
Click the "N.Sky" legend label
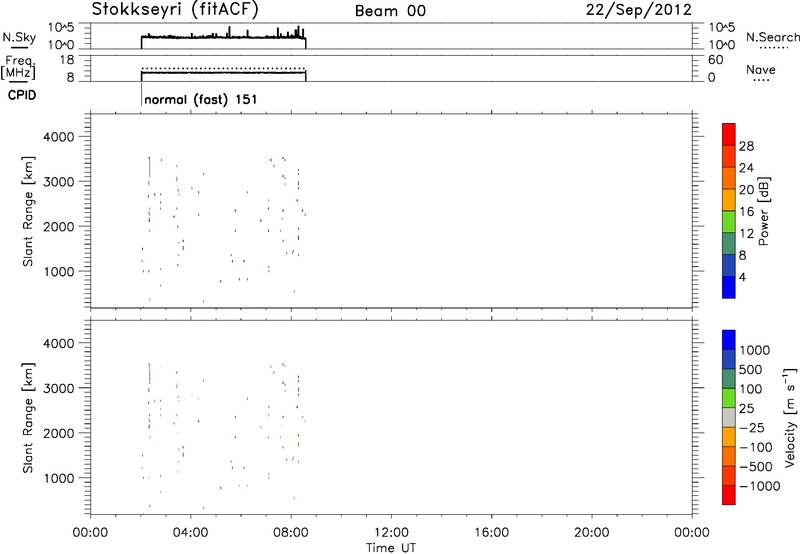point(19,37)
